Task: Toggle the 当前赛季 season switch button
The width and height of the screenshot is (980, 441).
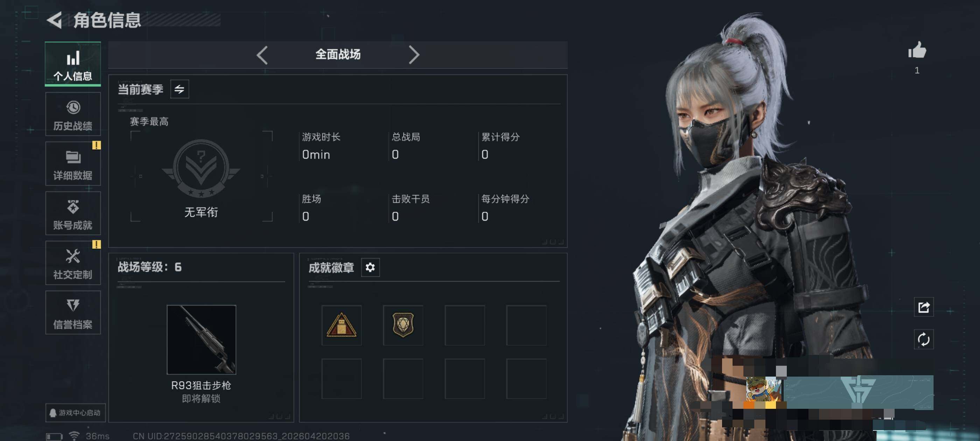Action: coord(180,89)
